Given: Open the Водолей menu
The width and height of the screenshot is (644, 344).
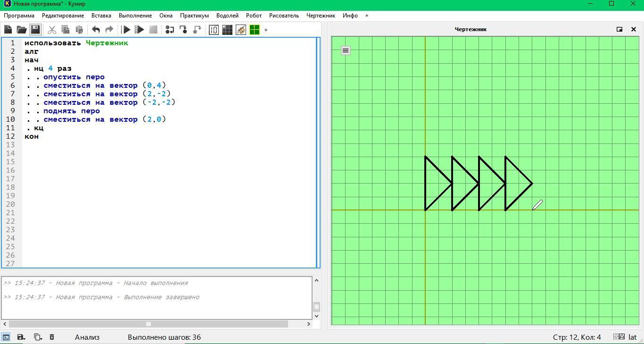Looking at the screenshot, I should pyautogui.click(x=227, y=16).
